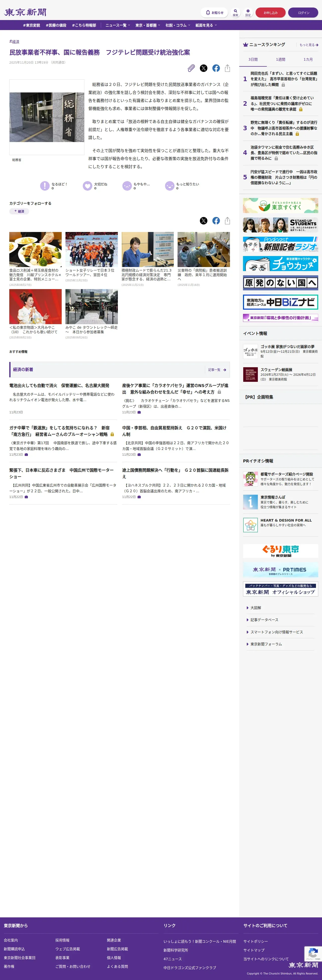
Task: Click the lower share/export icon under category
Action: tap(227, 221)
